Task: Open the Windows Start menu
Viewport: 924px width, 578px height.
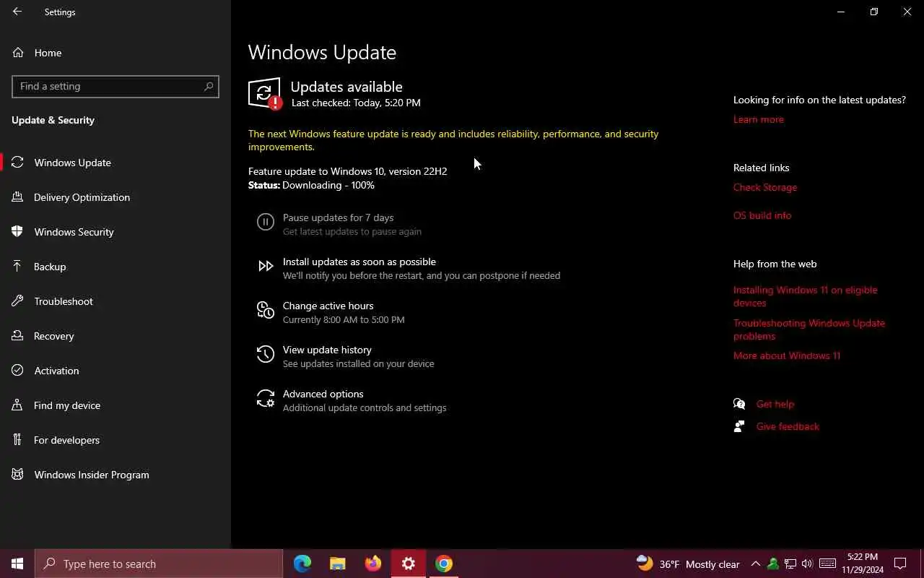Action: tap(17, 564)
